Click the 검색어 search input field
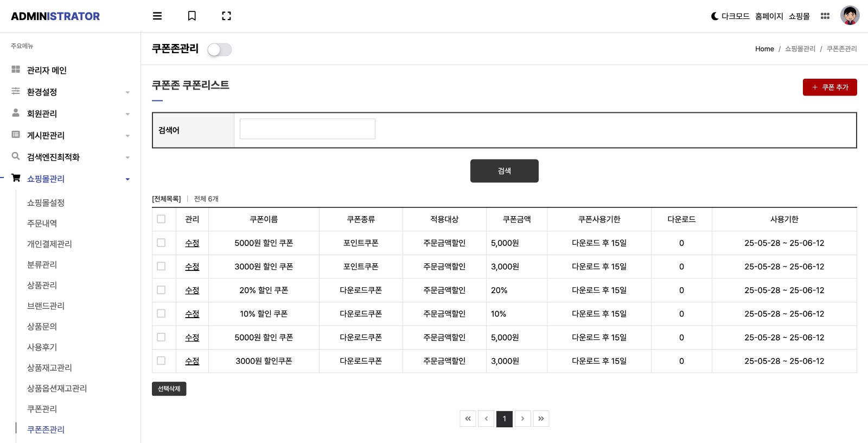868x443 pixels. (x=307, y=129)
